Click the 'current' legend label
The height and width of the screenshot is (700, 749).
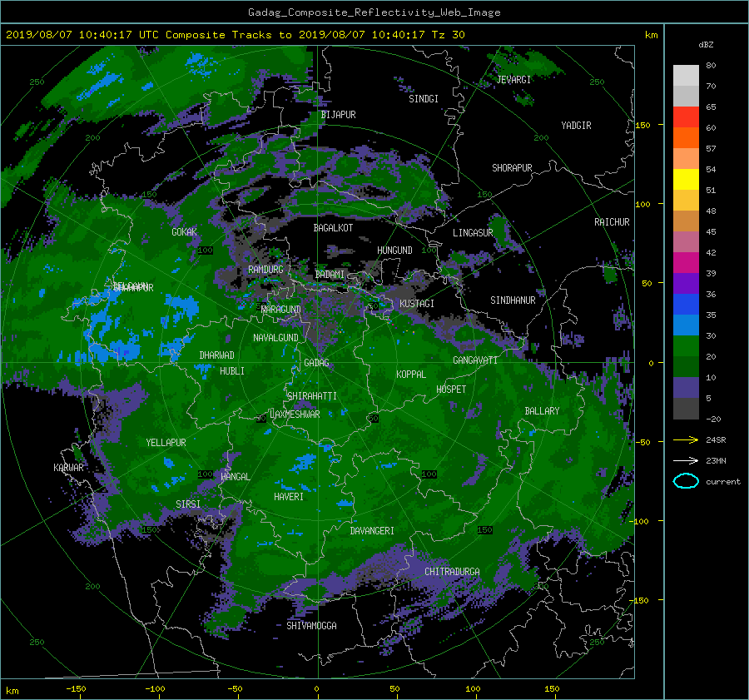coord(723,482)
